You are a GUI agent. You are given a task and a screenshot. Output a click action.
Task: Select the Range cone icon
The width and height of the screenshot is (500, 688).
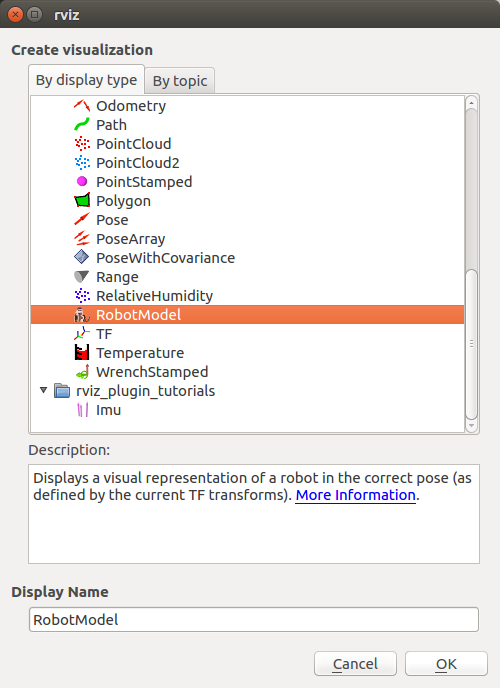[x=82, y=276]
